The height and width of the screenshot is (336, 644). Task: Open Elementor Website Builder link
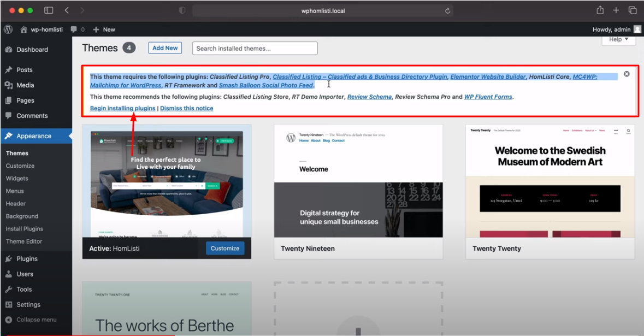click(488, 77)
